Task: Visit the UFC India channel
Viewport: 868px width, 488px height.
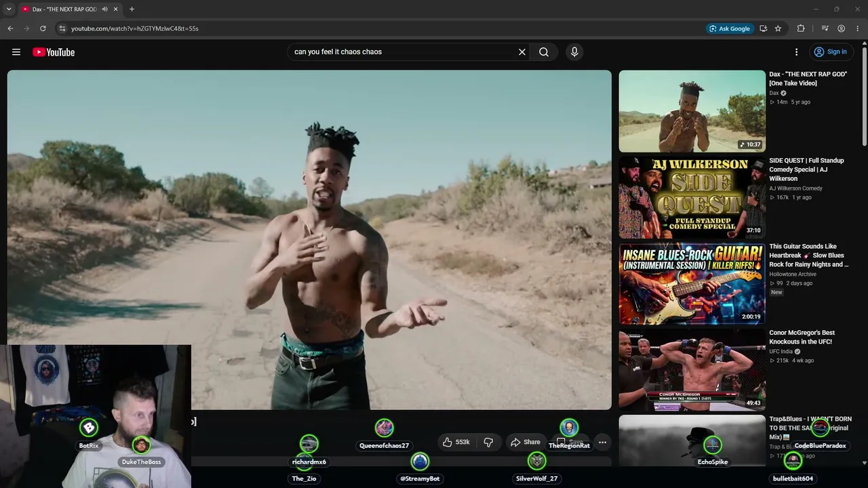Action: tap(781, 352)
